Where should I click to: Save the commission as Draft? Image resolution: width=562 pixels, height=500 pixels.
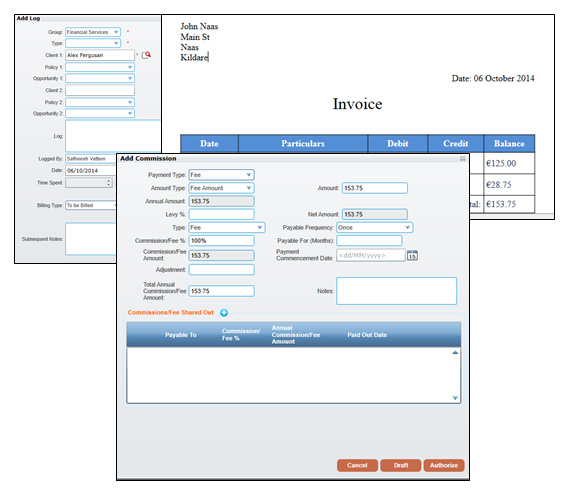401,465
